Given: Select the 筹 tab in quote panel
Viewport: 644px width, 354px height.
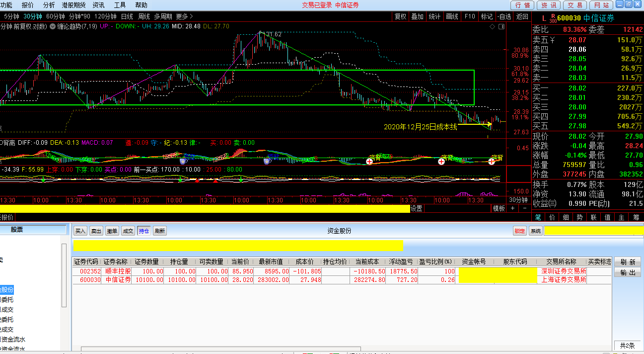Looking at the screenshot, I should tap(636, 217).
